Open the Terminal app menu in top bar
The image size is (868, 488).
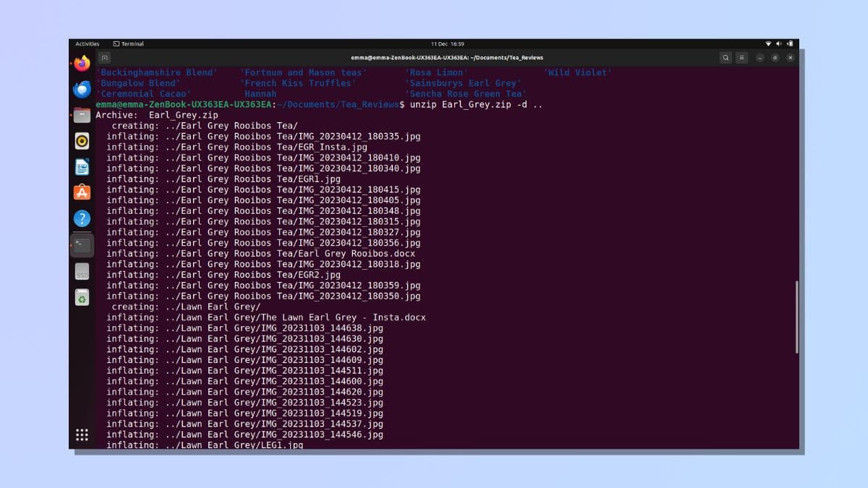129,44
